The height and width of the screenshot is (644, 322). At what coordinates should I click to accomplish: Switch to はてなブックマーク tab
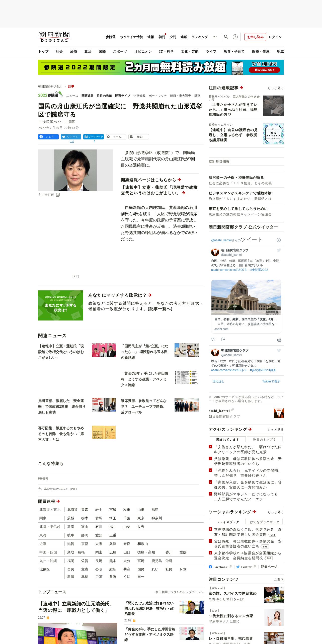tap(264, 522)
